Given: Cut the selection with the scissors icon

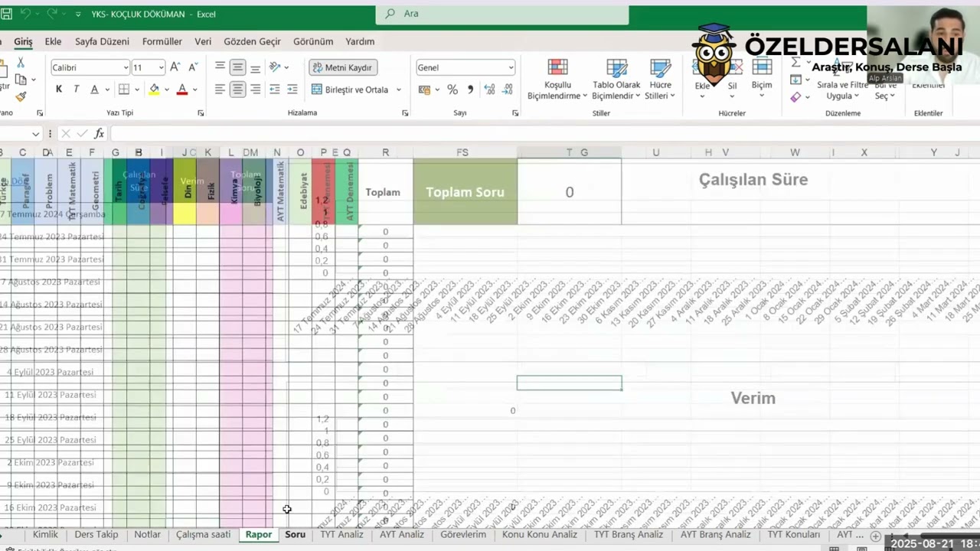Looking at the screenshot, I should [21, 64].
